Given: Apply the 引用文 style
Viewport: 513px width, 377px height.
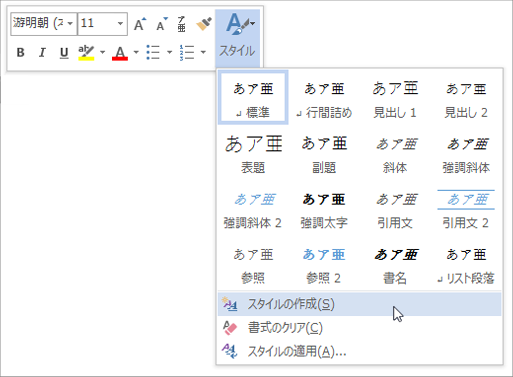Looking at the screenshot, I should point(395,208).
